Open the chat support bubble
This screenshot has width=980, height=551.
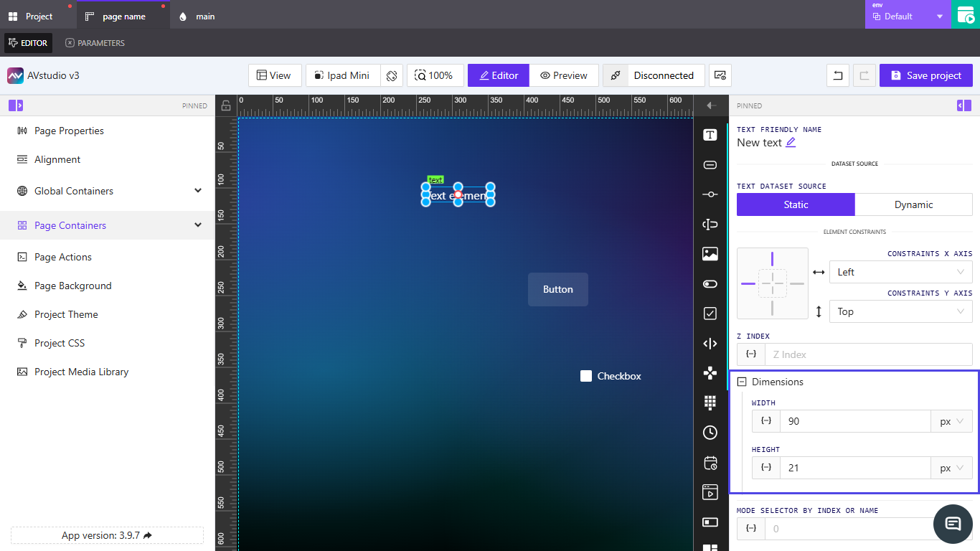click(953, 524)
